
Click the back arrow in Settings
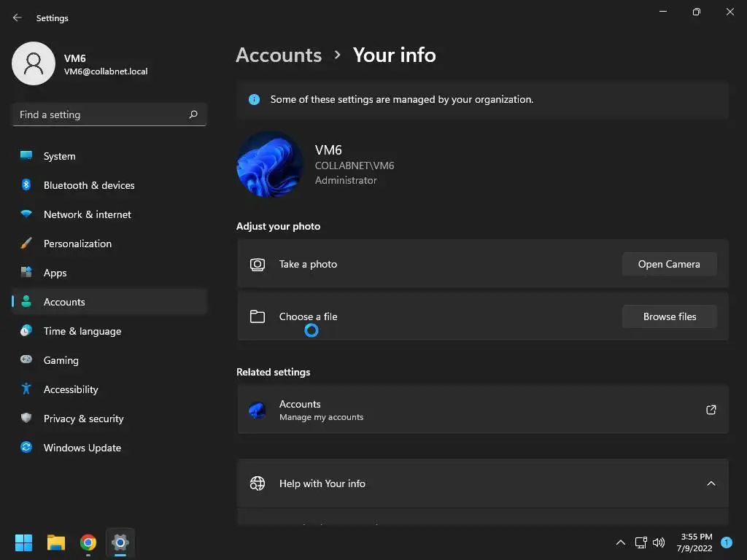[x=18, y=17]
